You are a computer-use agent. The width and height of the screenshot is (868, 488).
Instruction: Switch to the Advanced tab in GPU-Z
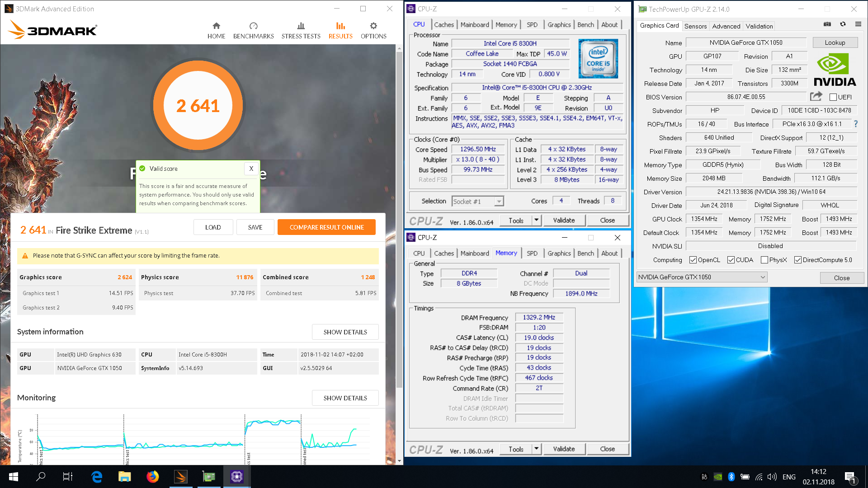tap(726, 26)
